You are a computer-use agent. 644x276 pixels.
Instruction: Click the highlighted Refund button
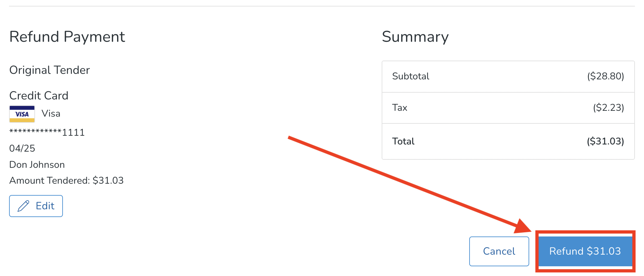[585, 251]
